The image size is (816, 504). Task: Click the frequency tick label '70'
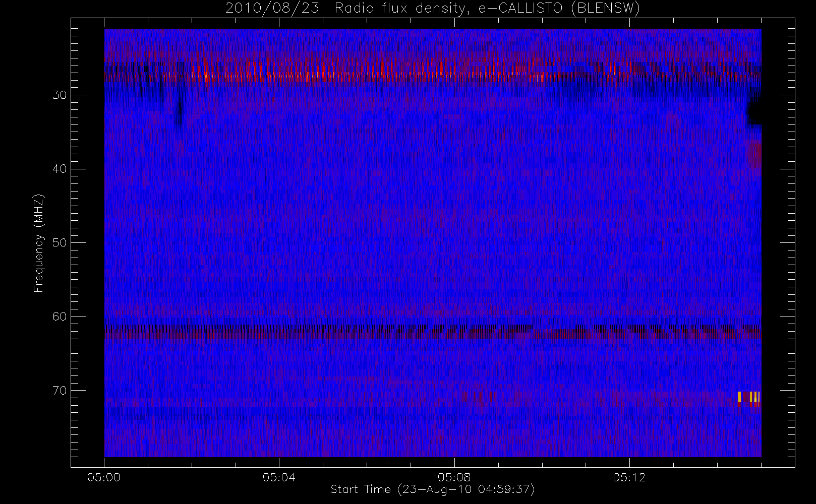60,391
